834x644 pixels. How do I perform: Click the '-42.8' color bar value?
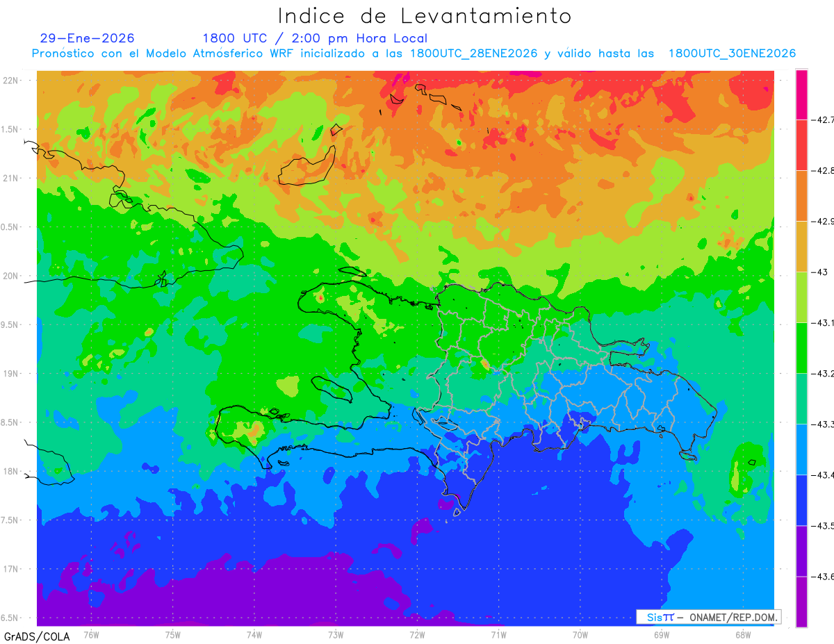[x=822, y=170]
